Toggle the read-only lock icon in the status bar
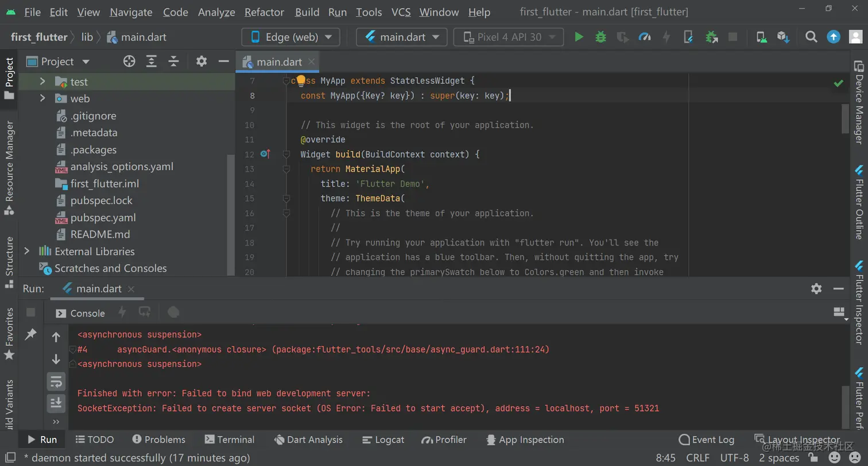Image resolution: width=868 pixels, height=466 pixels. coord(813,458)
